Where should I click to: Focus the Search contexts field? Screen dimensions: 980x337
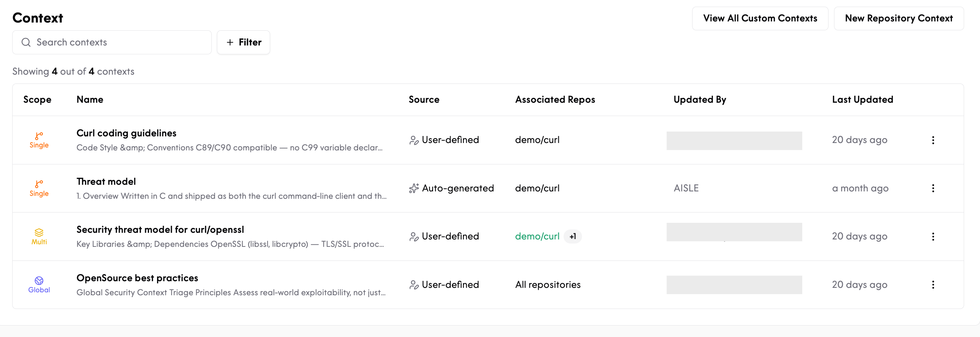pyautogui.click(x=112, y=42)
